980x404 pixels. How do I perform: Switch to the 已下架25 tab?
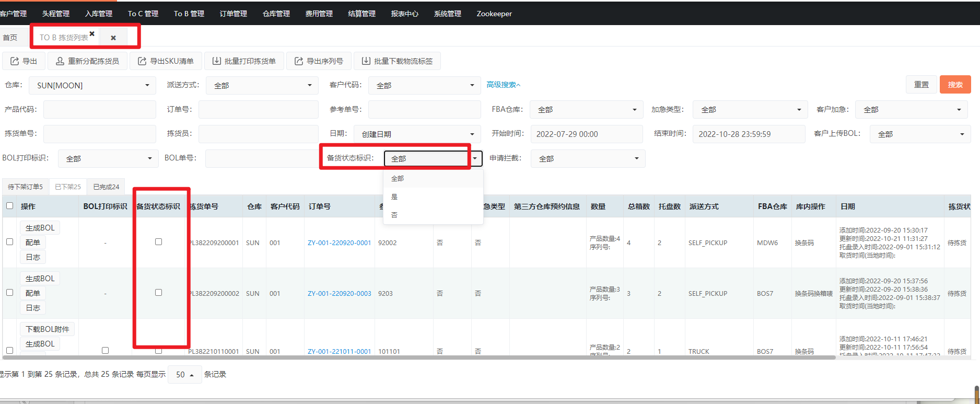click(x=68, y=187)
